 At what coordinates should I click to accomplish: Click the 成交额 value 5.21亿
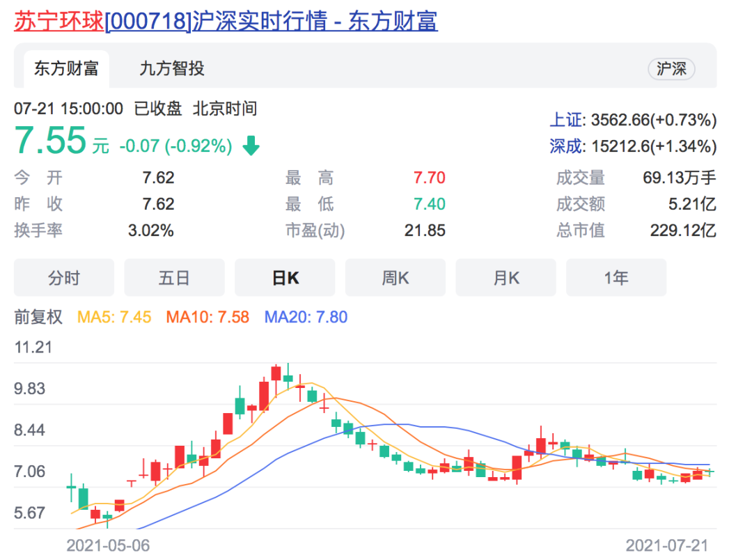(693, 204)
